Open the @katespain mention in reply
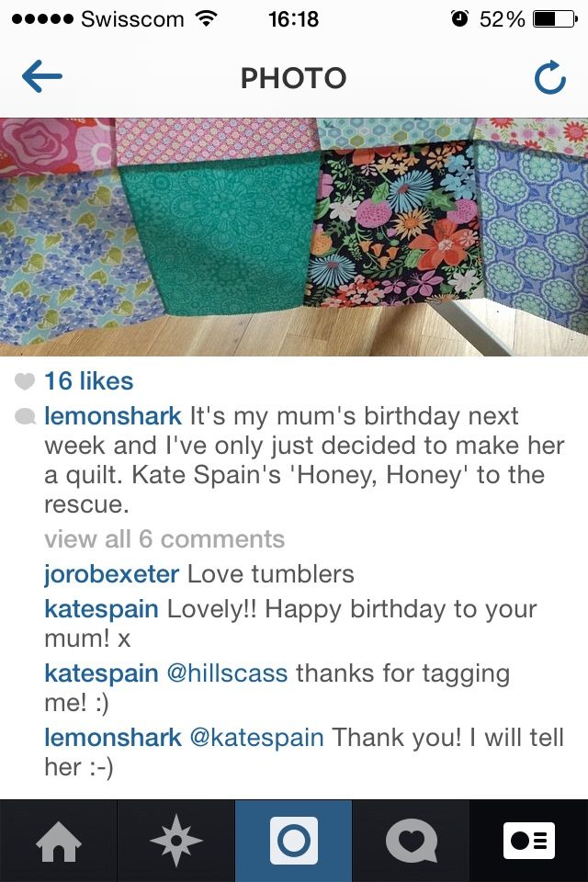Image resolution: width=588 pixels, height=882 pixels. pos(257,738)
